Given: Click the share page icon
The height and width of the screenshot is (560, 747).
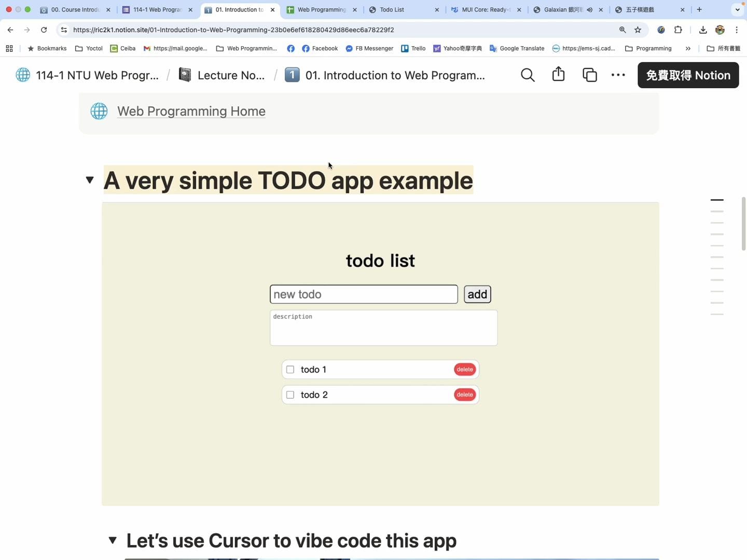Looking at the screenshot, I should tap(558, 75).
